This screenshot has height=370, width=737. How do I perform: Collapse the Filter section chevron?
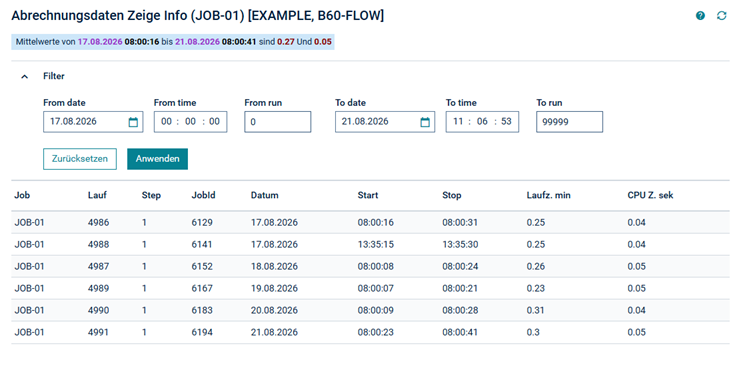24,76
